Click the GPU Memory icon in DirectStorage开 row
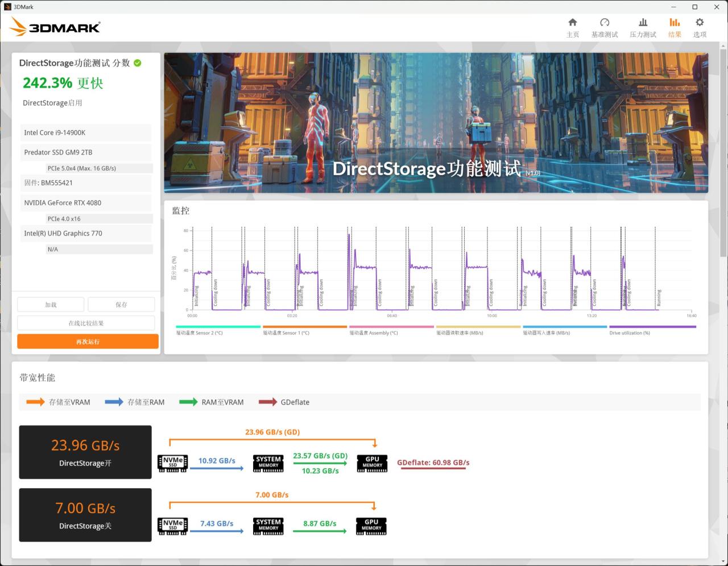The image size is (728, 566). coord(372,462)
